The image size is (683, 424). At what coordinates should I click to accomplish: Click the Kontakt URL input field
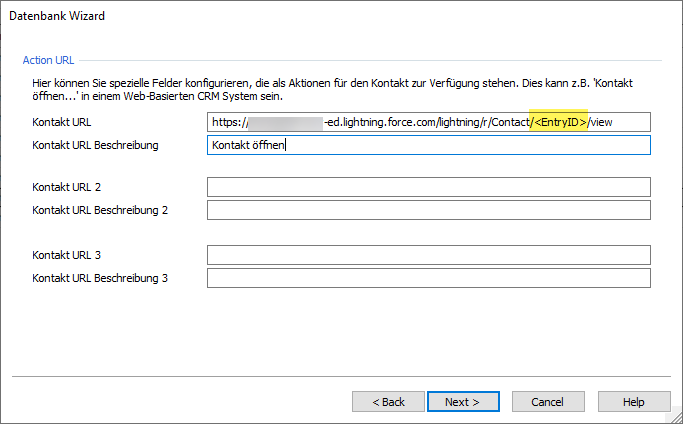[428, 122]
